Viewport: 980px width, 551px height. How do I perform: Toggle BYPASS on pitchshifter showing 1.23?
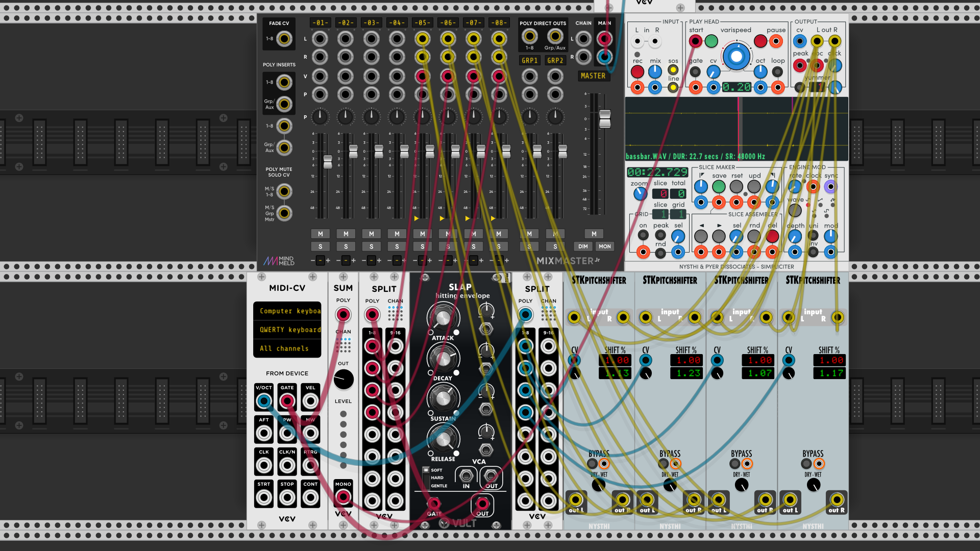pos(663,464)
